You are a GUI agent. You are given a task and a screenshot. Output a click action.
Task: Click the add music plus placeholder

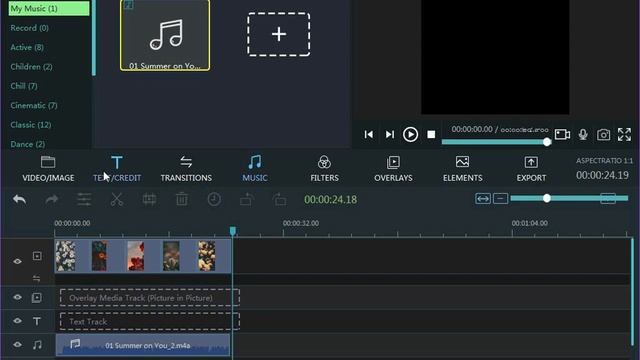[x=279, y=34]
